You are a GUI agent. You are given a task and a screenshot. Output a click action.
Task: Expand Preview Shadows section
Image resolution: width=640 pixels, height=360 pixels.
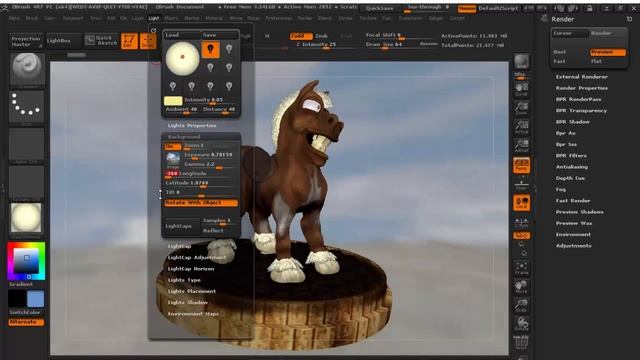tap(580, 212)
